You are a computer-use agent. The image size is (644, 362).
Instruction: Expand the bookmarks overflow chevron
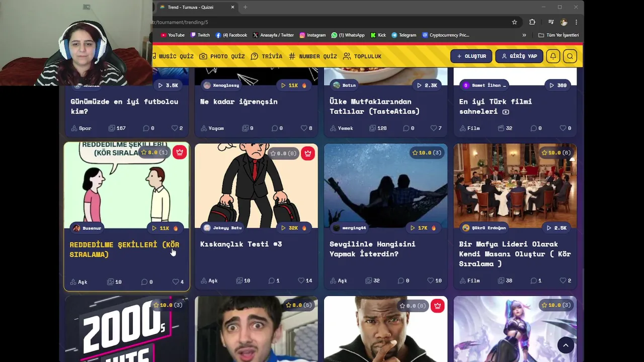[x=524, y=35]
